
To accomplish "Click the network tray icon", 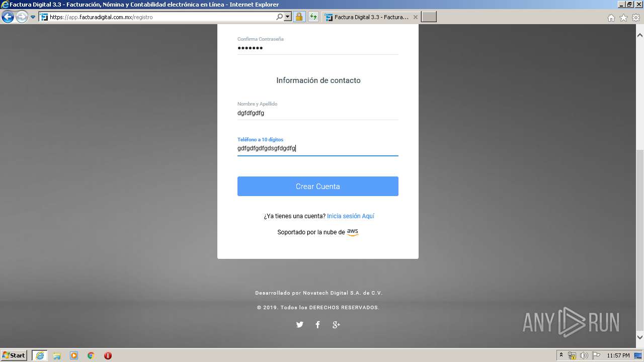I will click(x=572, y=356).
